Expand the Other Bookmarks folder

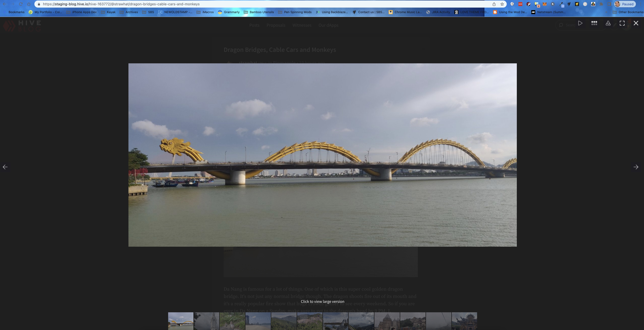[628, 12]
